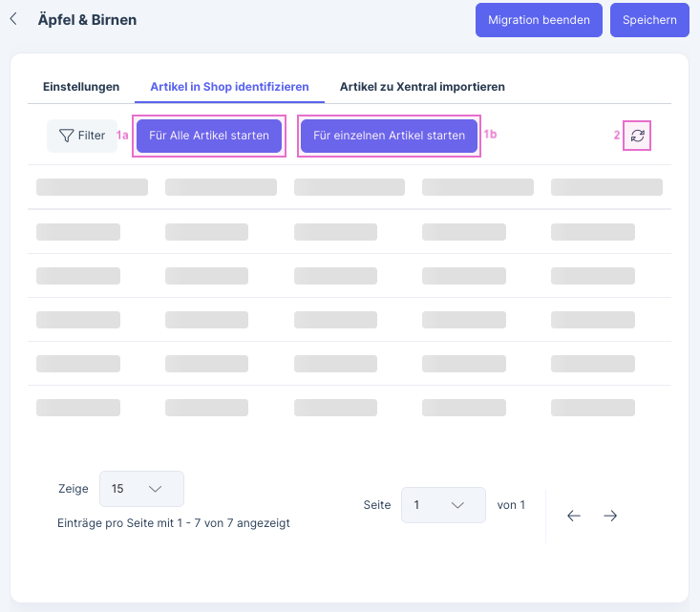Click the von 1 page total text
The width and height of the screenshot is (700, 612).
[x=511, y=505]
